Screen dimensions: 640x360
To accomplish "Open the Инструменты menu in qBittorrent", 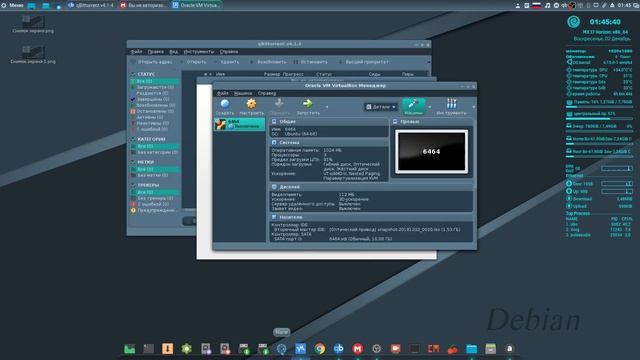I will 199,52.
